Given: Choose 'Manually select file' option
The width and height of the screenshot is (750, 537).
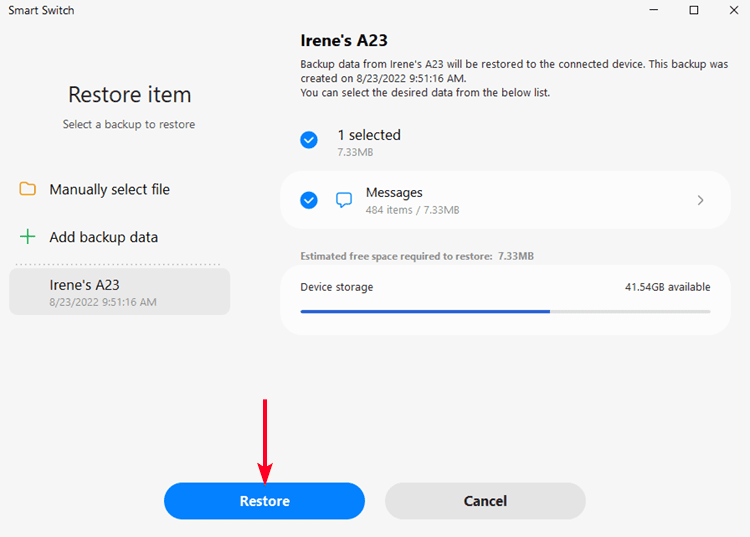Looking at the screenshot, I should (x=110, y=189).
